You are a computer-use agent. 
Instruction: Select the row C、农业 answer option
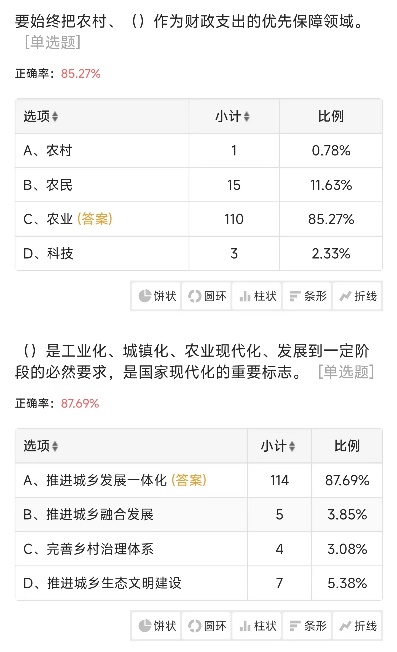(199, 219)
